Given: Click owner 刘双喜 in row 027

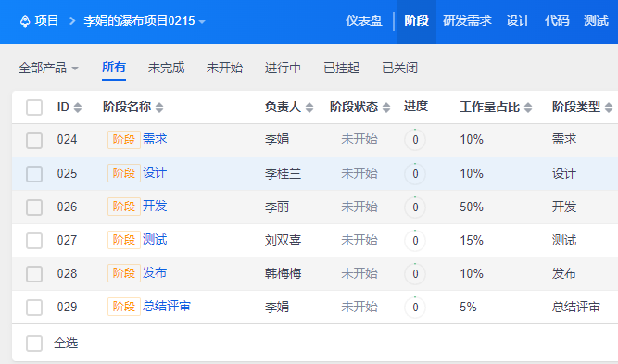Looking at the screenshot, I should (x=283, y=240).
